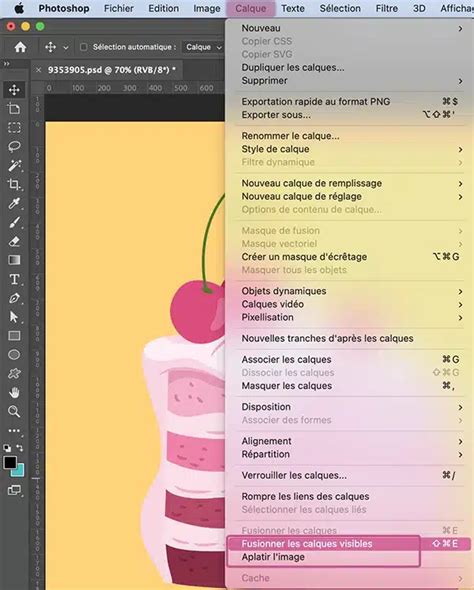Click the Home icon in options bar
This screenshot has height=590, width=474.
(x=20, y=47)
